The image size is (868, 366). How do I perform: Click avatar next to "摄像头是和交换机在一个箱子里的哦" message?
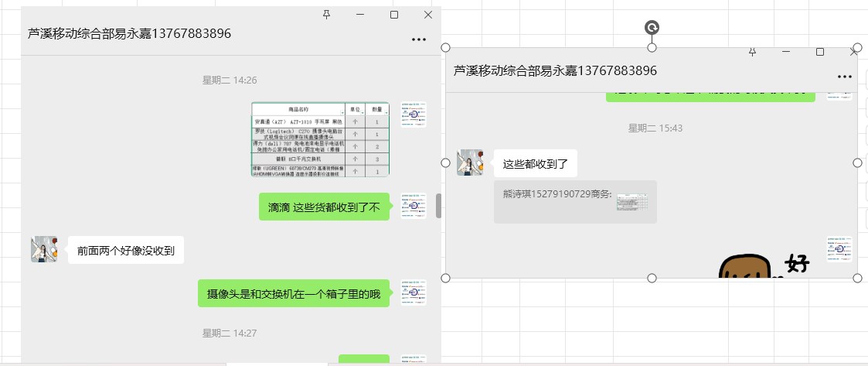point(414,292)
